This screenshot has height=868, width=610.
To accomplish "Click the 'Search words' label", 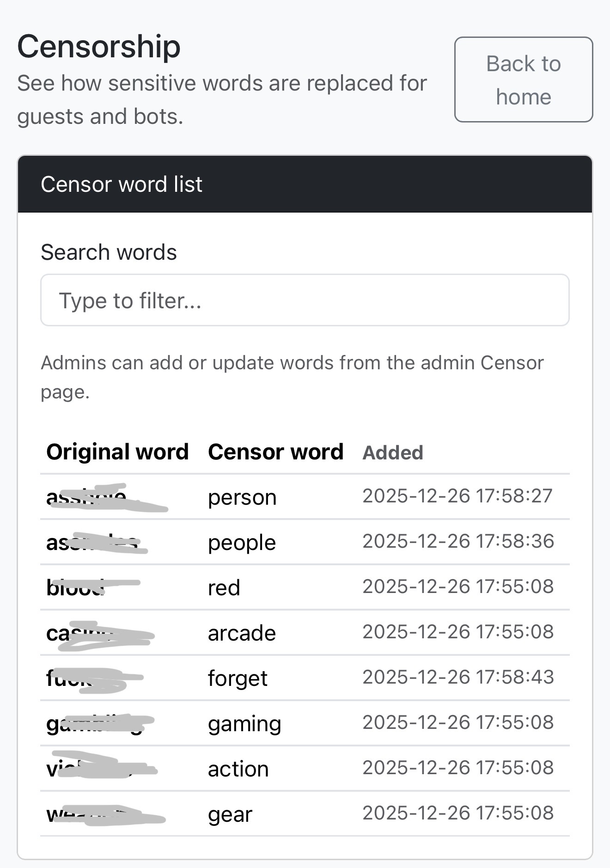I will pos(109,252).
